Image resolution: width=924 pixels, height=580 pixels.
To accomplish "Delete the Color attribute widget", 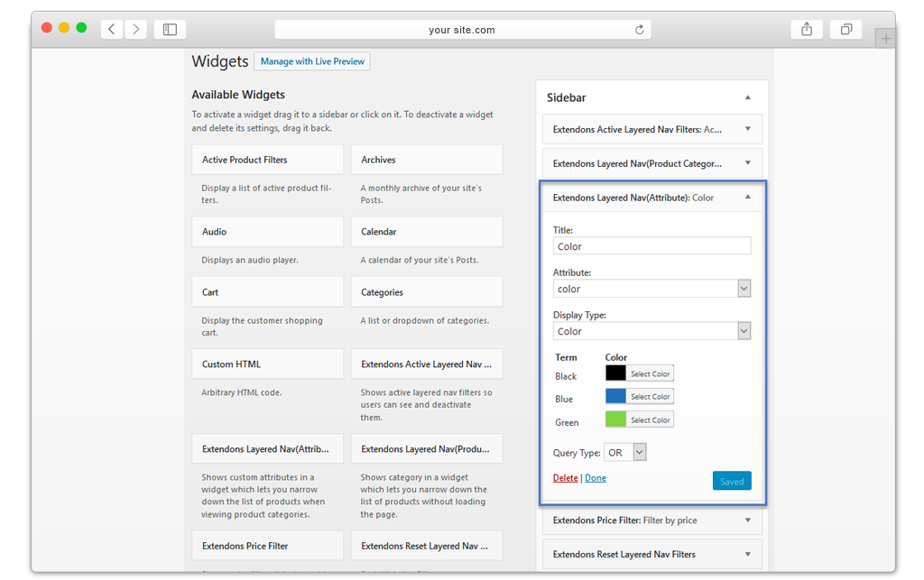I will click(565, 477).
